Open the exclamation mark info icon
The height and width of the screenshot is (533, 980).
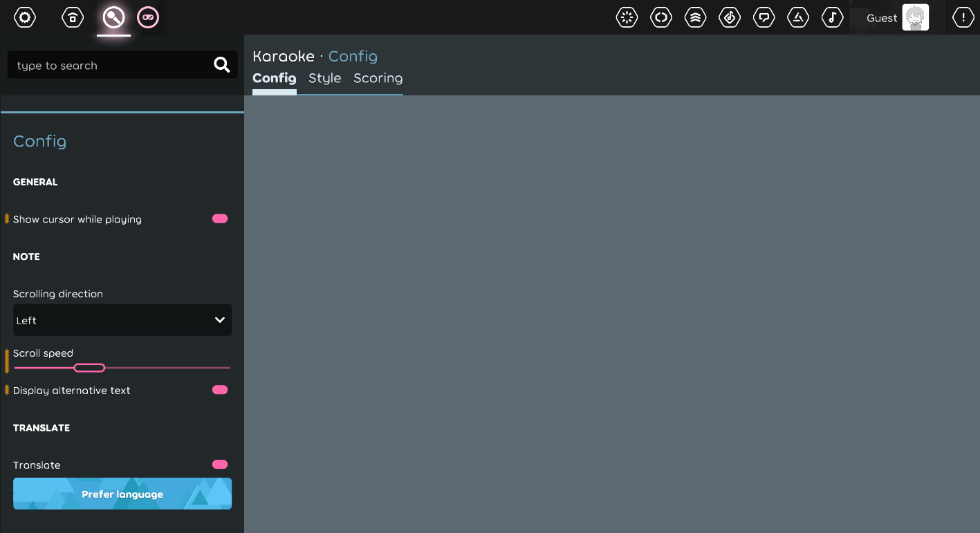click(x=963, y=17)
